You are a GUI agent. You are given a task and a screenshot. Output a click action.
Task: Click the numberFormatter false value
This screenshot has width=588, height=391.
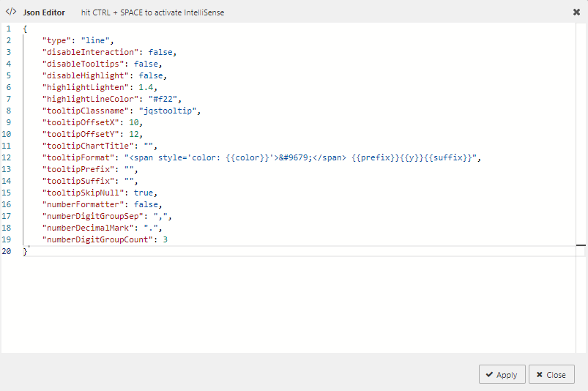click(149, 205)
